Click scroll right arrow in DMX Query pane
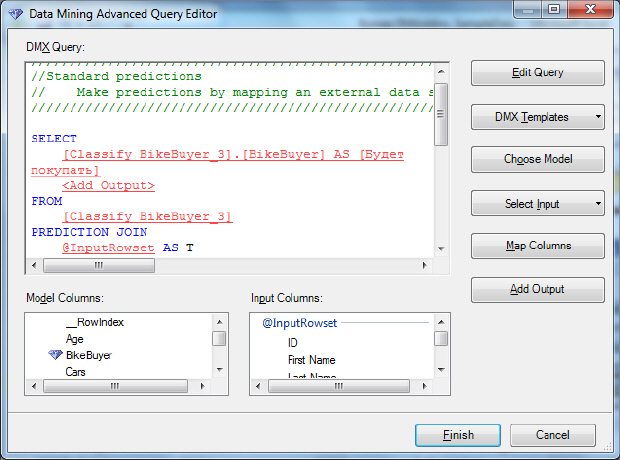The height and width of the screenshot is (460, 620). (424, 265)
